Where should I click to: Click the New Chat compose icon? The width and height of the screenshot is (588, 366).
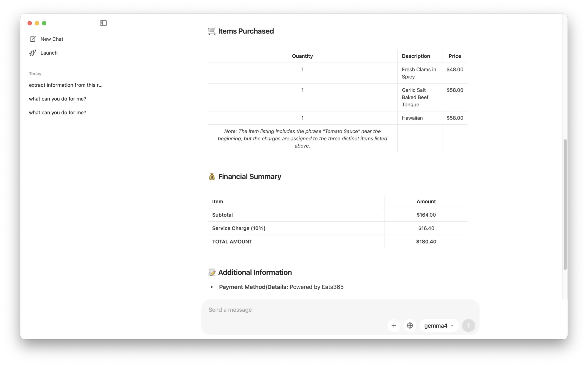32,39
